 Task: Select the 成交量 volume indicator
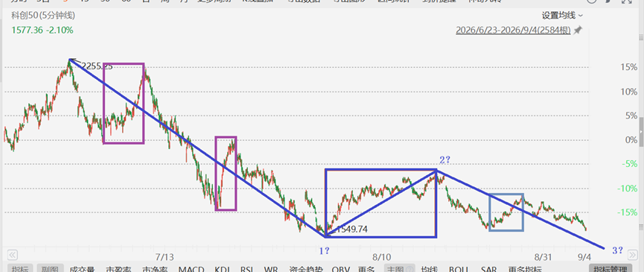(82, 269)
